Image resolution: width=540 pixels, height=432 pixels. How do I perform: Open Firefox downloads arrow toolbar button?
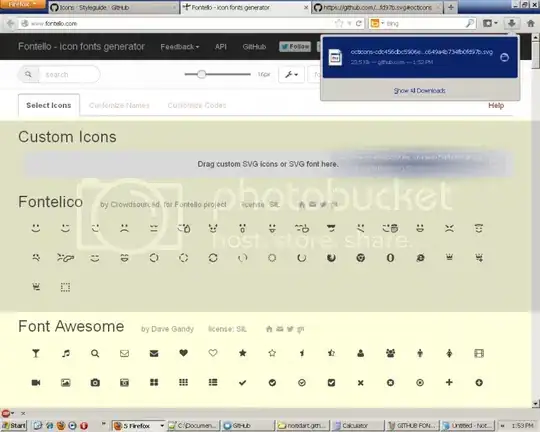pyautogui.click(x=512, y=23)
